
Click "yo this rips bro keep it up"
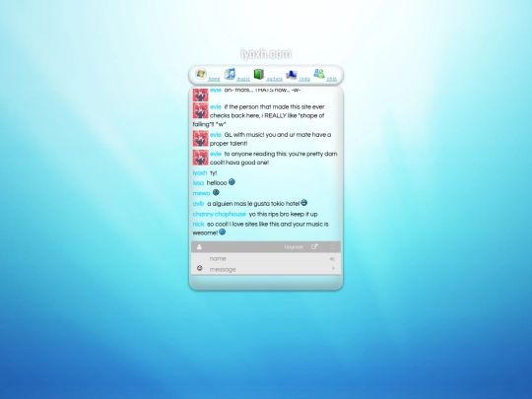(x=283, y=214)
